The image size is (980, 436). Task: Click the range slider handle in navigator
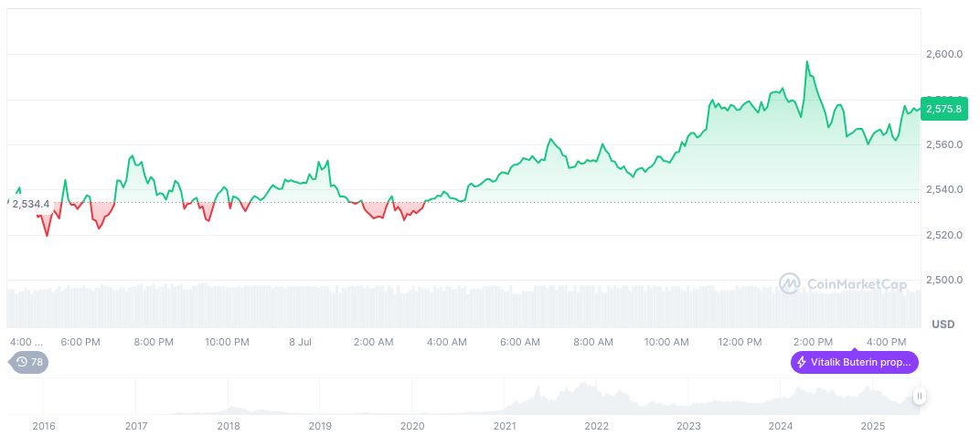pos(919,396)
